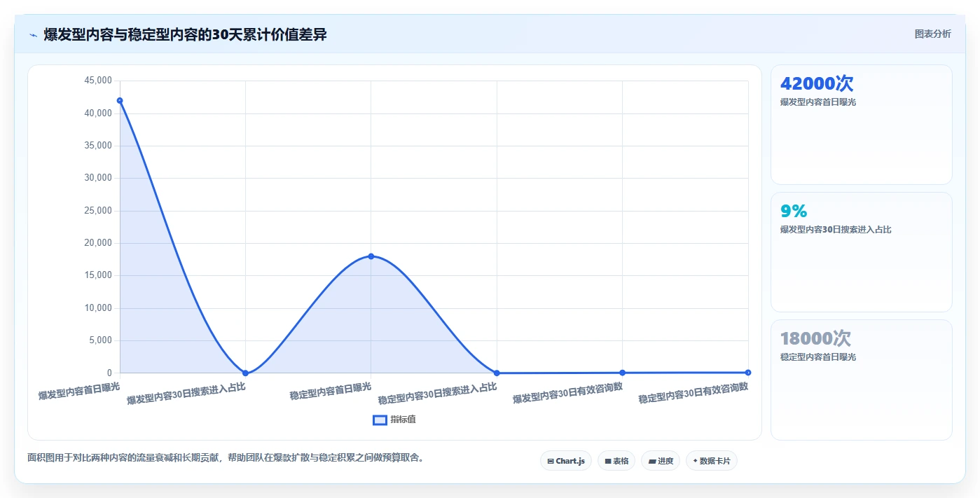Click the description text below the chart

(226, 458)
